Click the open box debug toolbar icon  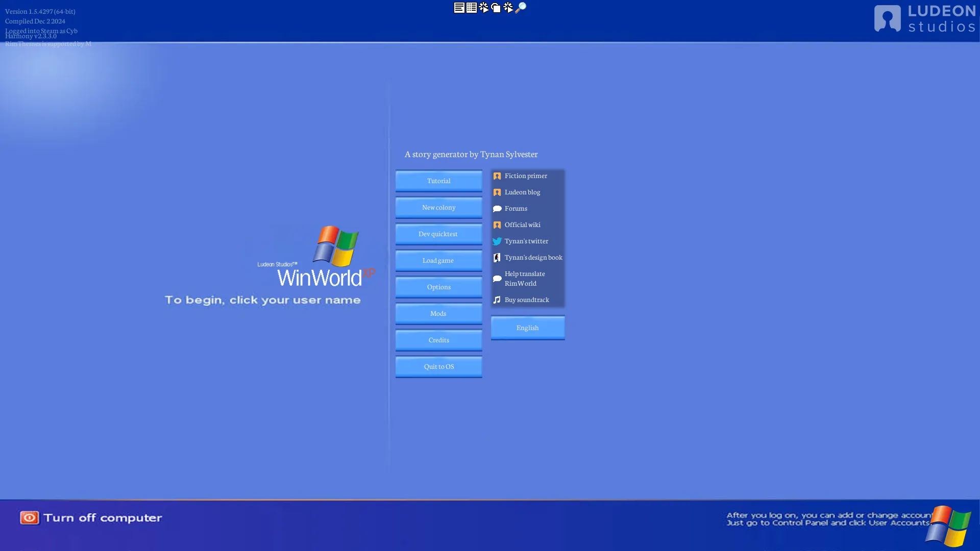pyautogui.click(x=496, y=8)
